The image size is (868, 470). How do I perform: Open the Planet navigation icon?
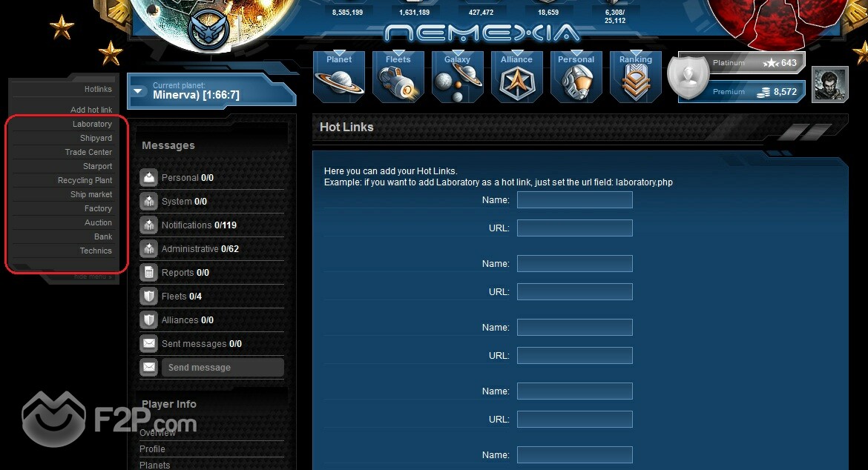339,77
